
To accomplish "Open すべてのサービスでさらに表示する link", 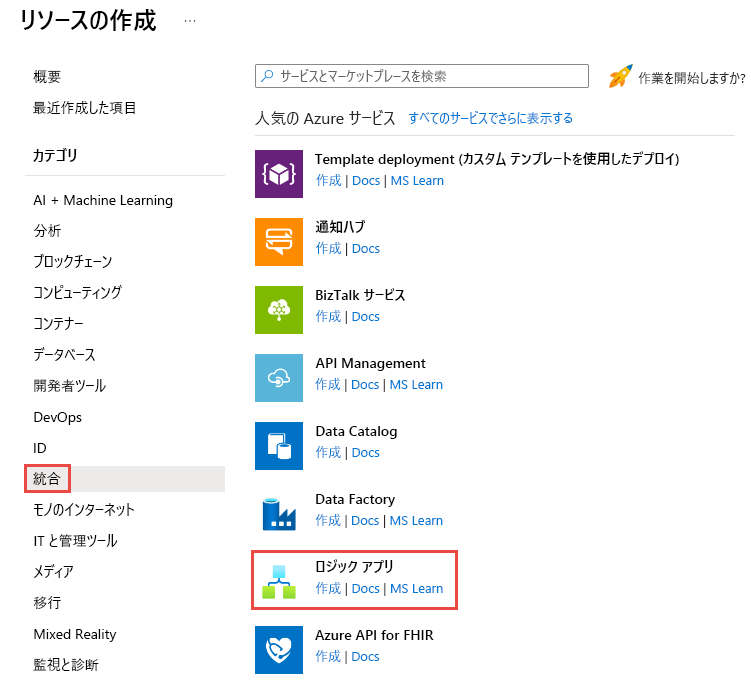I will point(490,118).
